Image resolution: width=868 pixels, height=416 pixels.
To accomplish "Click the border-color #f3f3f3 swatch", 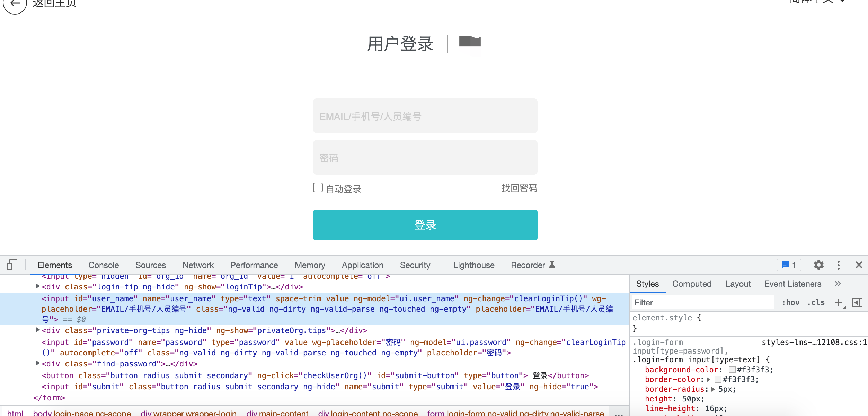I will pos(718,379).
